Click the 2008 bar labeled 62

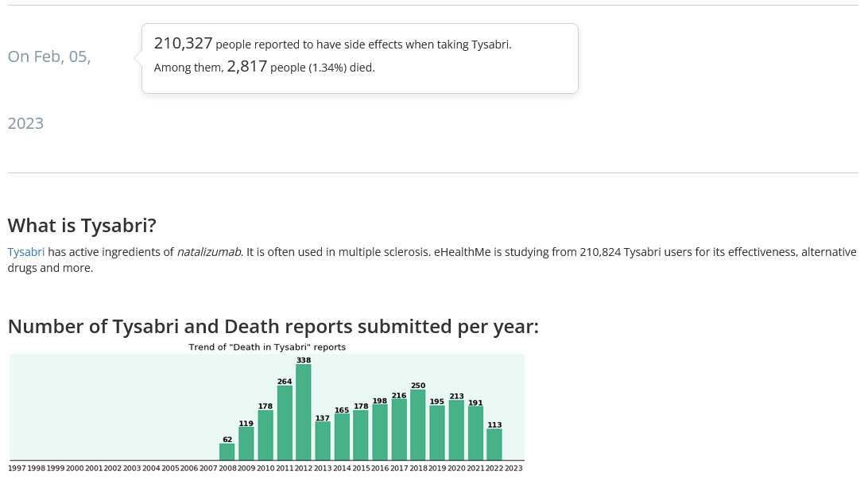[227, 452]
